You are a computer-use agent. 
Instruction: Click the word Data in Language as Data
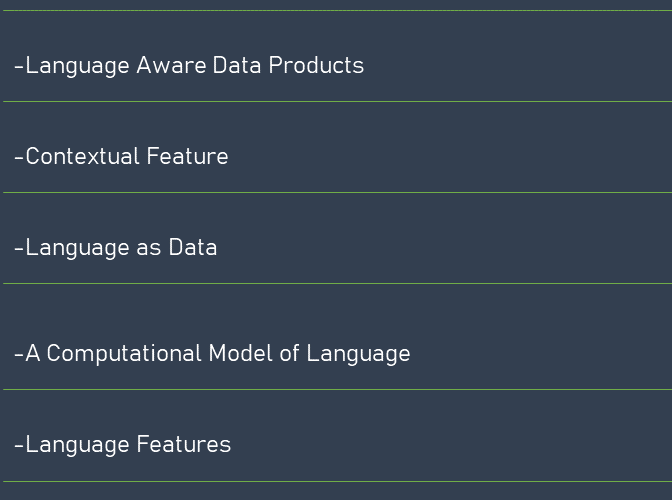tap(193, 248)
